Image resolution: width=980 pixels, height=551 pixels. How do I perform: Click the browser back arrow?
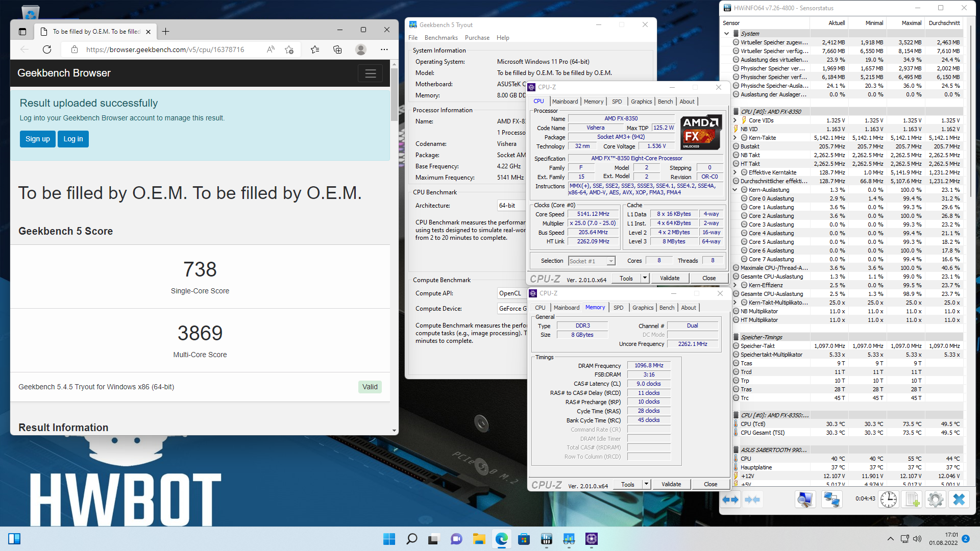(24, 49)
